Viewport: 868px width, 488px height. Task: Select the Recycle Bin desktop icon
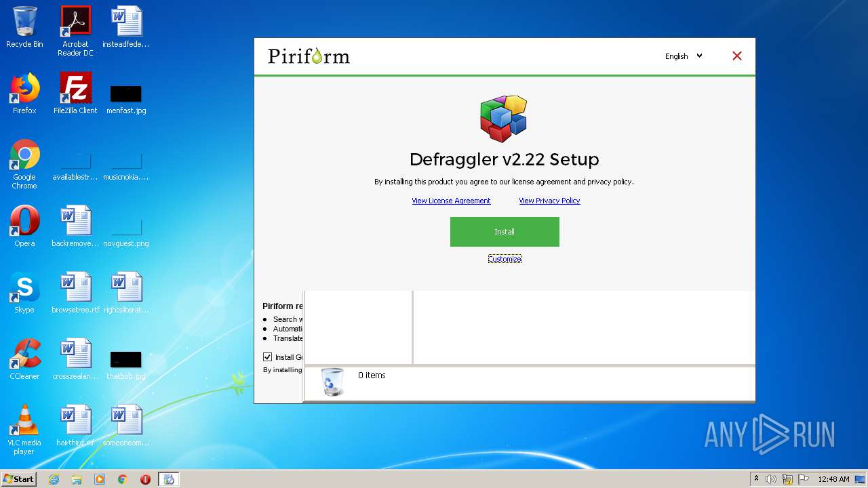(24, 27)
